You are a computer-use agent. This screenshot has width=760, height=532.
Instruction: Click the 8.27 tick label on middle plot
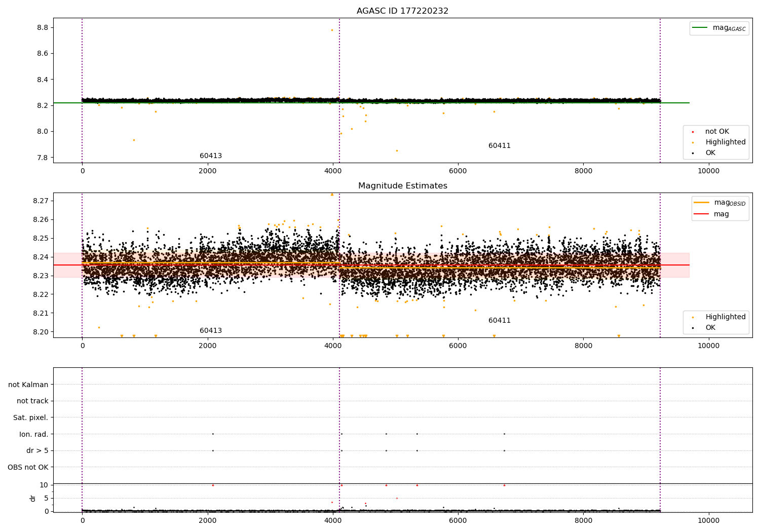pyautogui.click(x=40, y=201)
